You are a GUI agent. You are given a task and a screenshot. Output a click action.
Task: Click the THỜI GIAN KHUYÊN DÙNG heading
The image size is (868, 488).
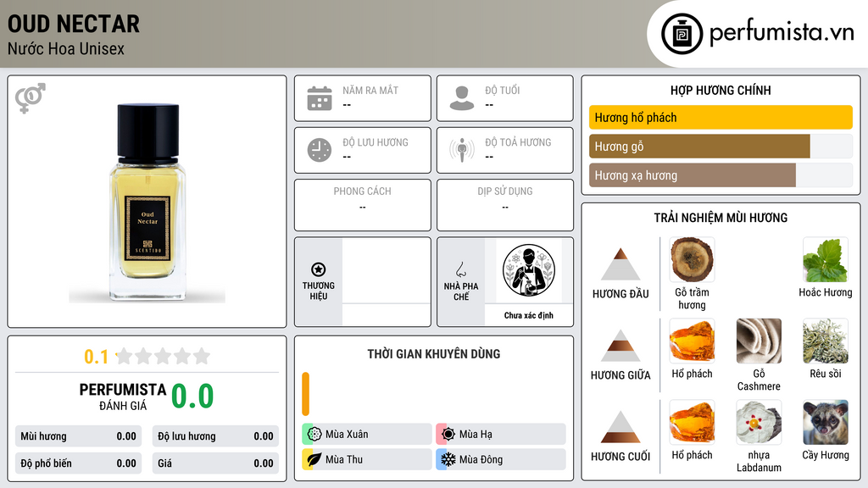coord(434,353)
